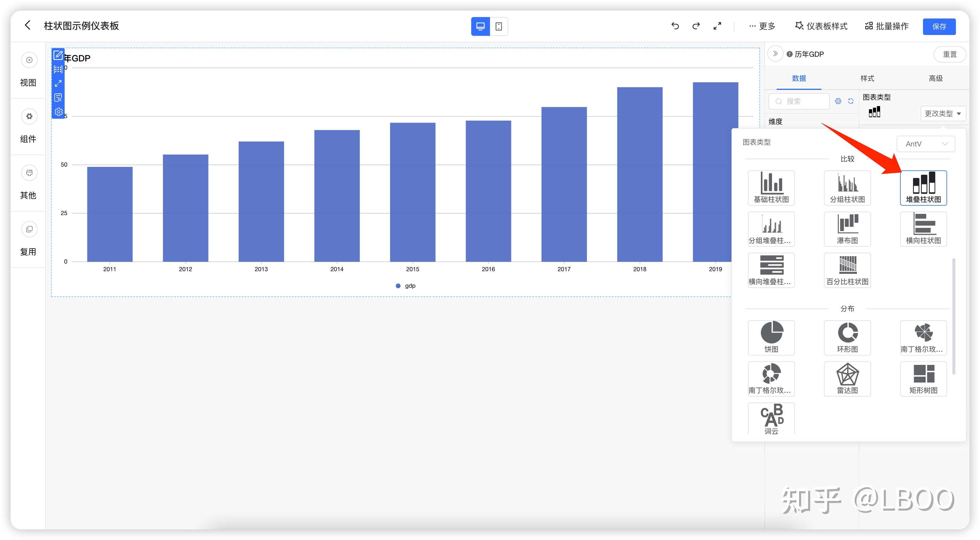Image resolution: width=980 pixels, height=540 pixels.
Task: Switch to desktop layout view
Action: pos(481,26)
